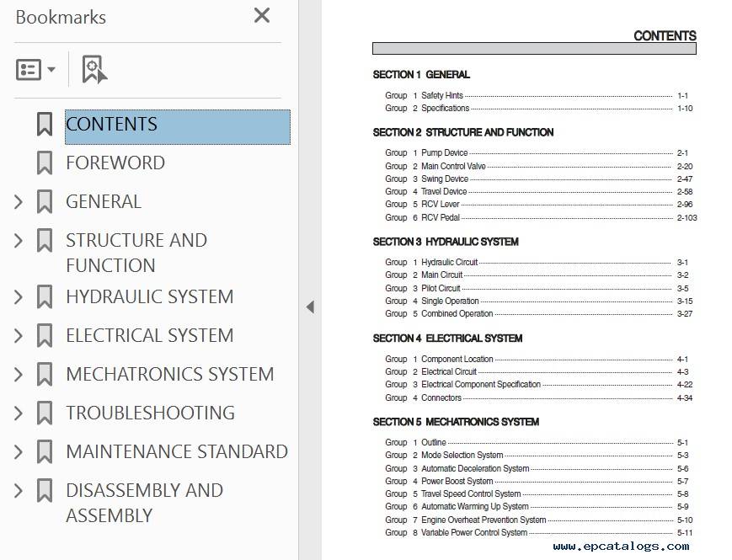This screenshot has width=732, height=560.
Task: Click the Variable Power Control System entry
Action: click(x=539, y=532)
